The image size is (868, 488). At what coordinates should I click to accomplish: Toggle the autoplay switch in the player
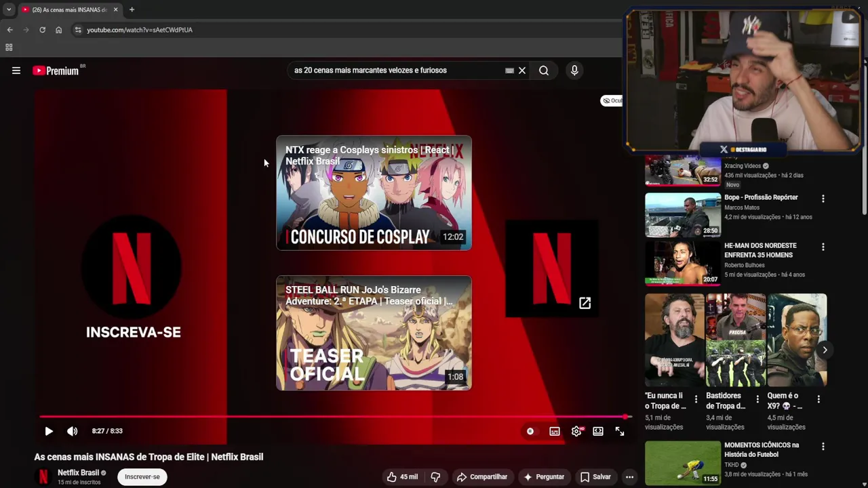pos(530,431)
